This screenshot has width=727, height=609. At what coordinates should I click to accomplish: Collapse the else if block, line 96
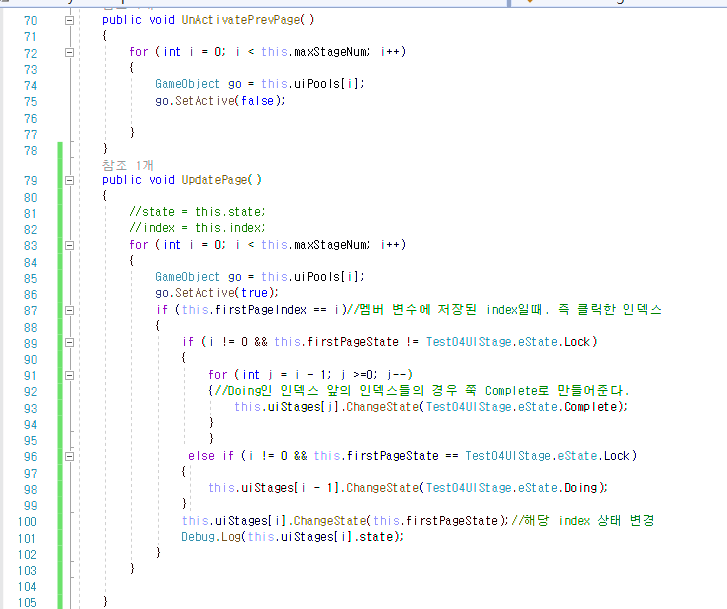69,456
